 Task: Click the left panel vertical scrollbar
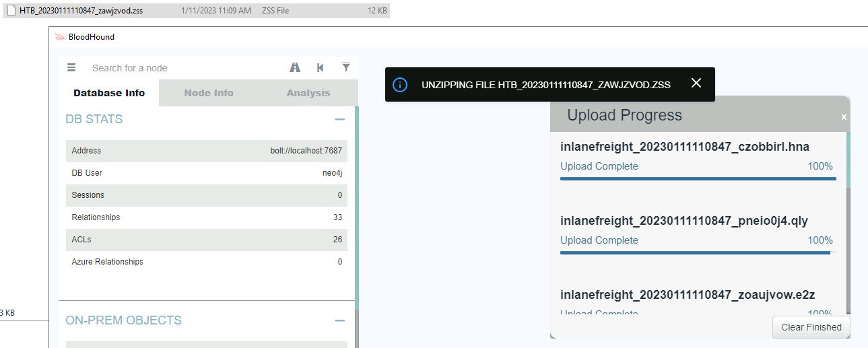[357, 207]
